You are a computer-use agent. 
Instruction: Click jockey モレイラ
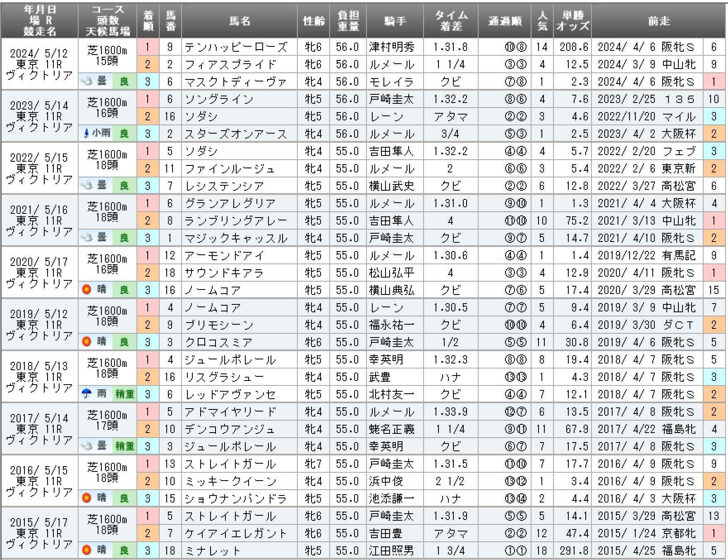click(x=392, y=82)
